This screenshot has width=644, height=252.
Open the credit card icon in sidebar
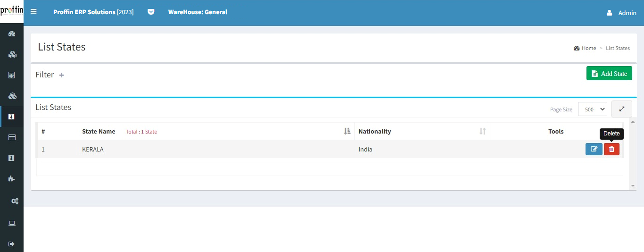[x=12, y=137]
